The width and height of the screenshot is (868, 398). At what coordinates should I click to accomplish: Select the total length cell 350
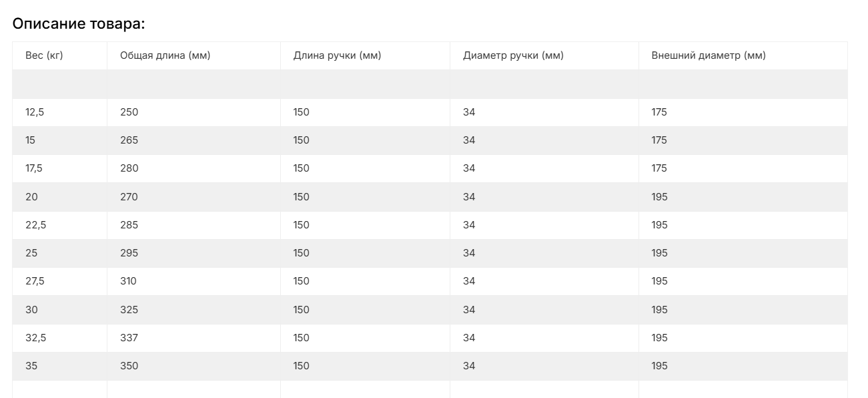(129, 366)
